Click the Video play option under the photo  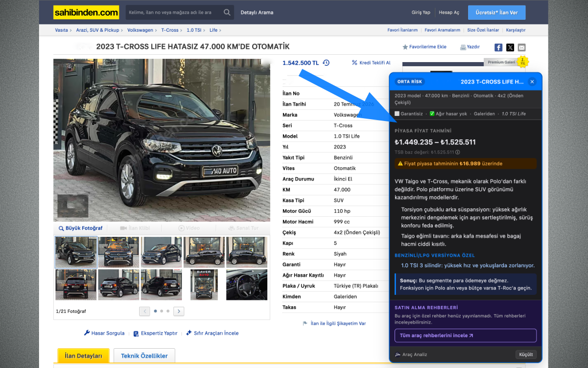coord(189,228)
